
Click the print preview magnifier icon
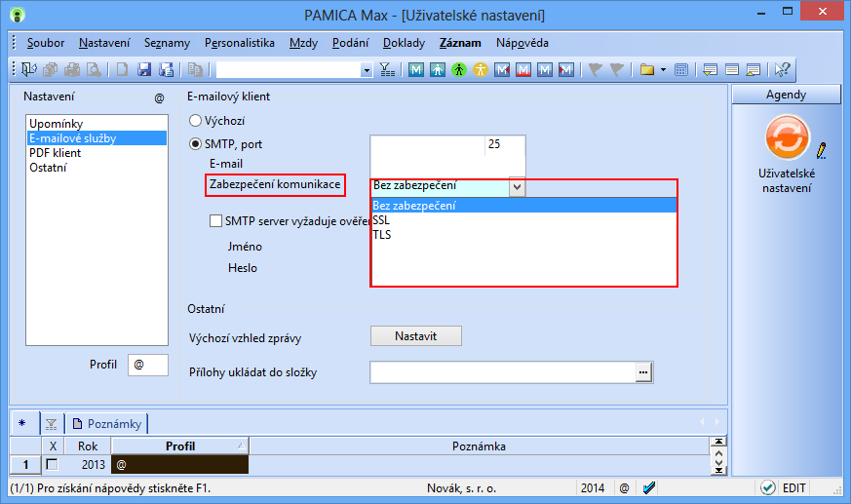94,69
